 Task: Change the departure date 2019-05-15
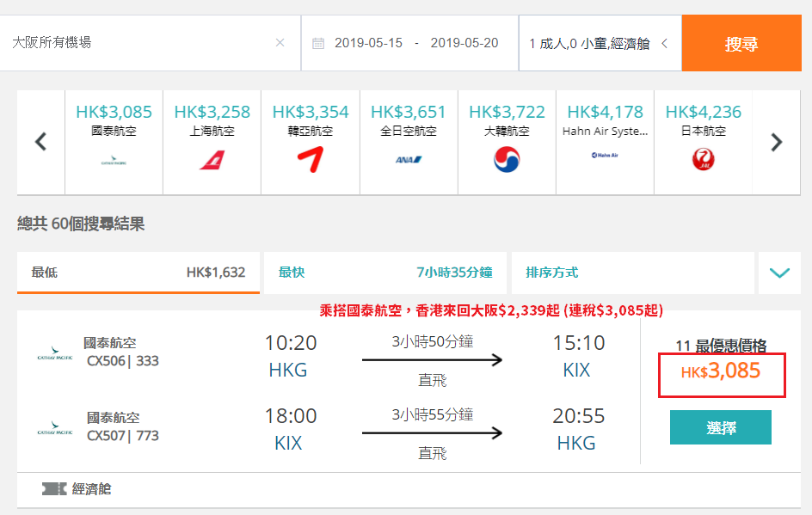click(x=368, y=43)
